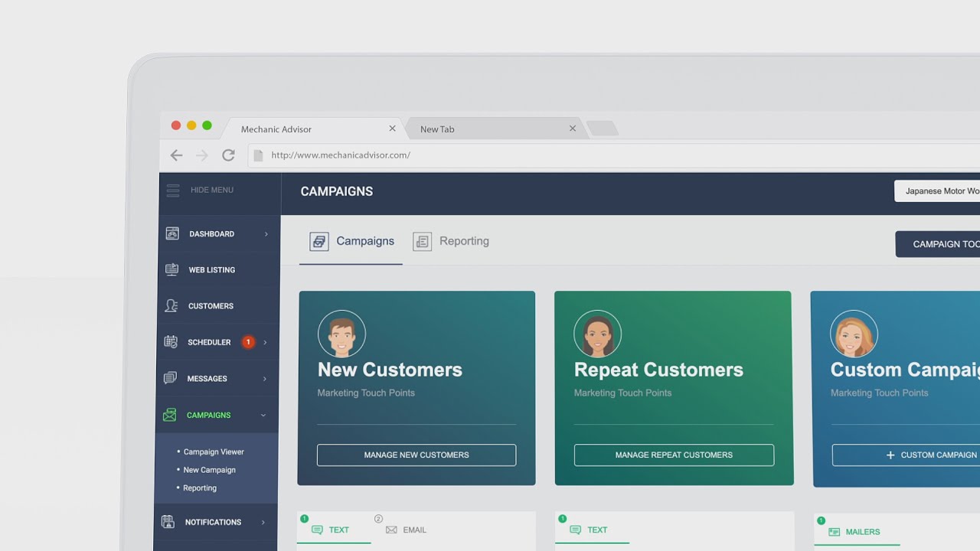This screenshot has height=551, width=980.
Task: Open Campaign Viewer submenu link
Action: click(214, 452)
